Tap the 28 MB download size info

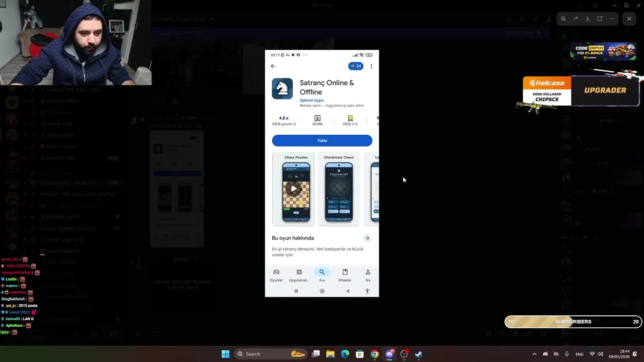pyautogui.click(x=317, y=121)
